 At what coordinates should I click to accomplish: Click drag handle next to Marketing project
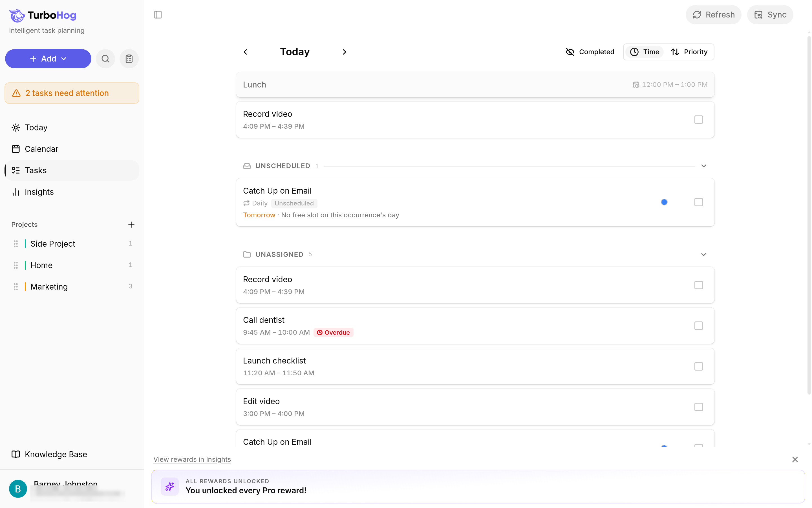pyautogui.click(x=16, y=286)
